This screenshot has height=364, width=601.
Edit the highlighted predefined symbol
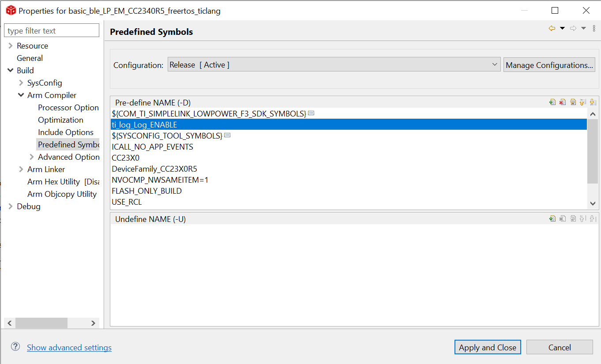pyautogui.click(x=573, y=102)
